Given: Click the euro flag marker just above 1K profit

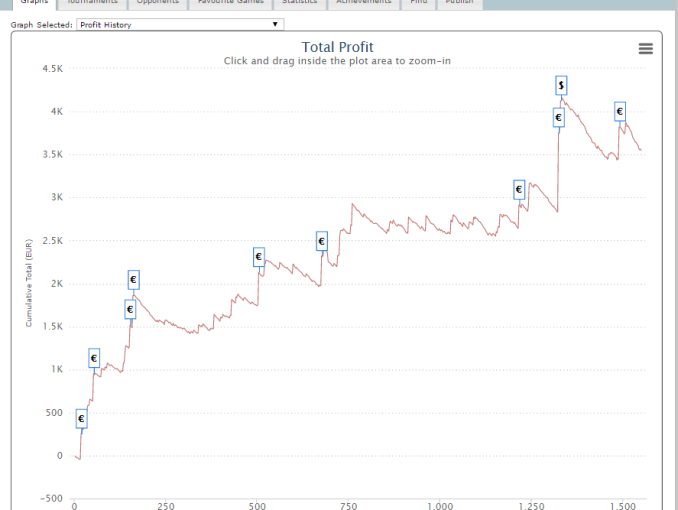Looking at the screenshot, I should [94, 358].
